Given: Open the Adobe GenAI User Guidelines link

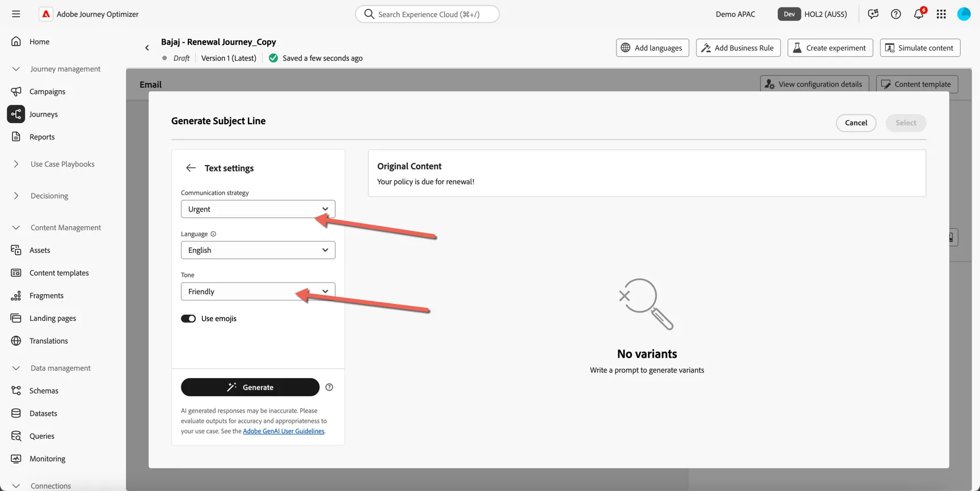Looking at the screenshot, I should pyautogui.click(x=284, y=431).
